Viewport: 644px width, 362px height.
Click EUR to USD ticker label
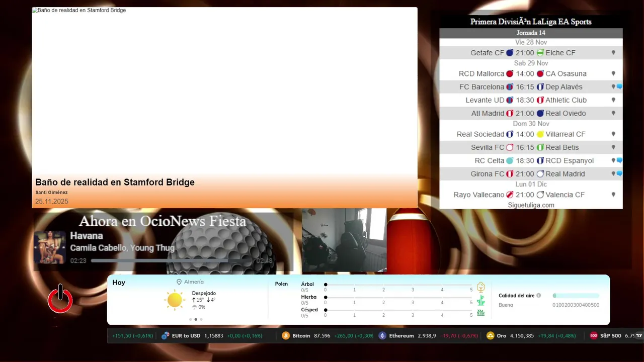[x=186, y=336]
